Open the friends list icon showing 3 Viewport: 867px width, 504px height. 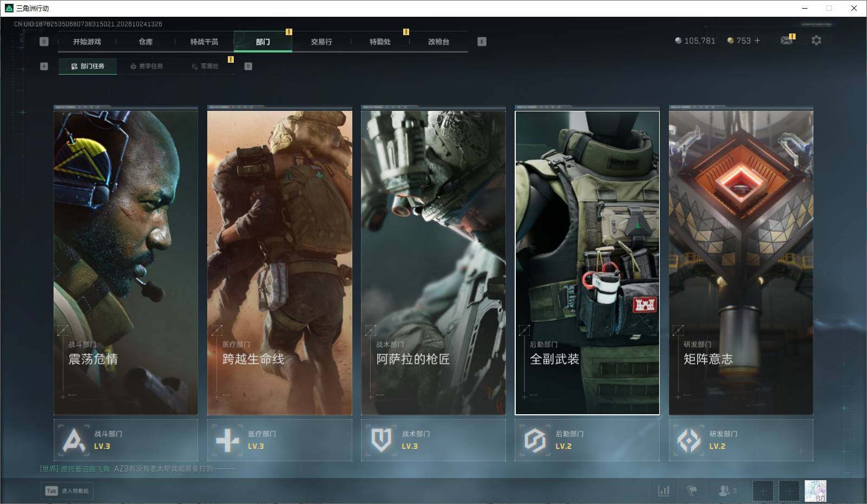[x=727, y=490]
